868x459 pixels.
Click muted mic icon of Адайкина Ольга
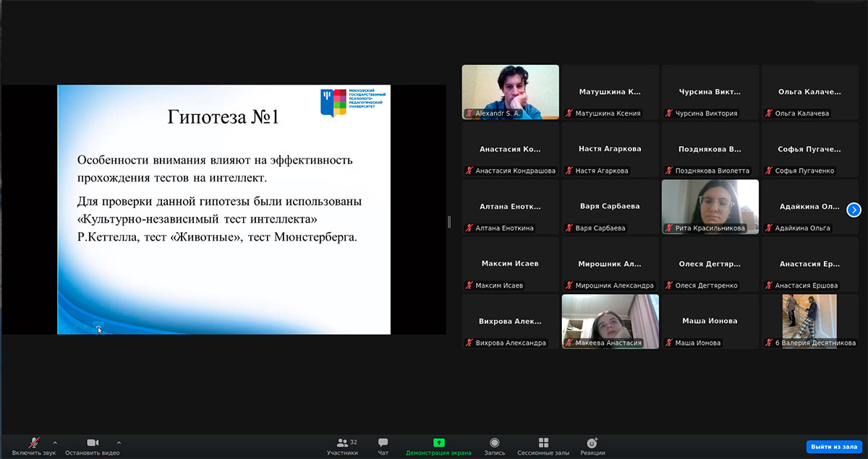[768, 228]
